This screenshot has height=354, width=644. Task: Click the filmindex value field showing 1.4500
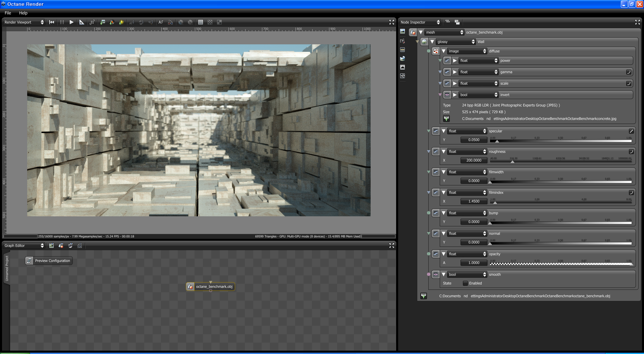[x=474, y=201]
